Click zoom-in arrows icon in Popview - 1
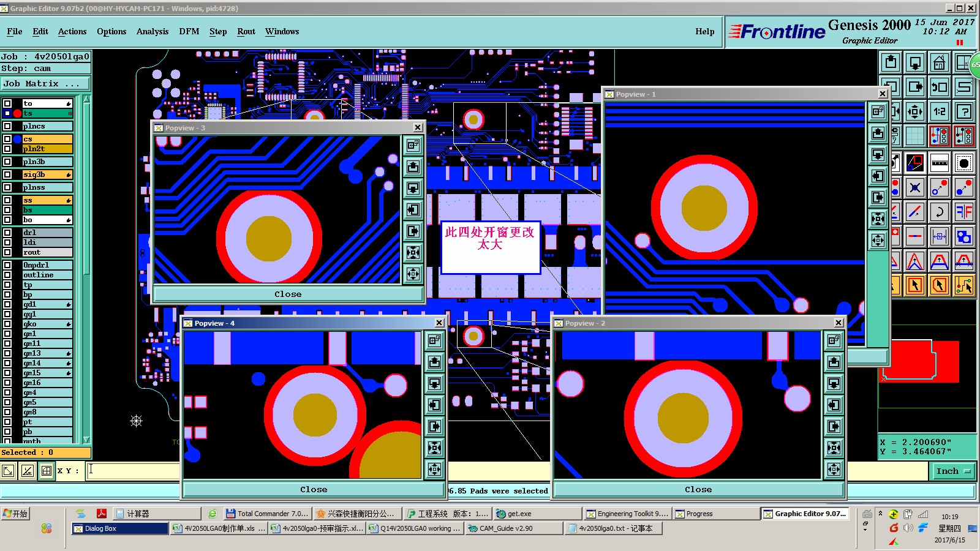Viewport: 980px width, 551px height. coord(878,219)
